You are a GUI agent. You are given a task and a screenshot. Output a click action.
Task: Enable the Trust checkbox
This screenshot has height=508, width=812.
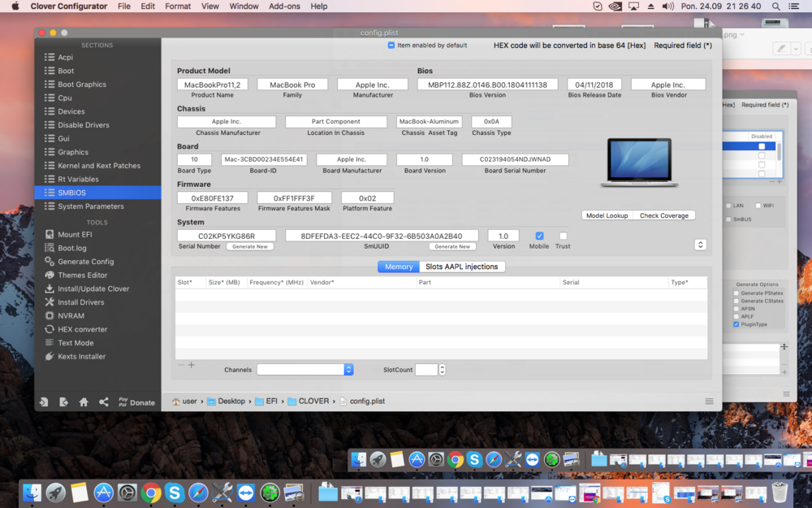[x=563, y=237]
